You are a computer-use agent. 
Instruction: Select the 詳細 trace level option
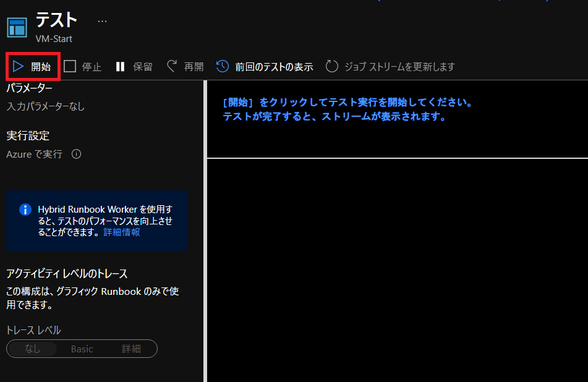131,349
